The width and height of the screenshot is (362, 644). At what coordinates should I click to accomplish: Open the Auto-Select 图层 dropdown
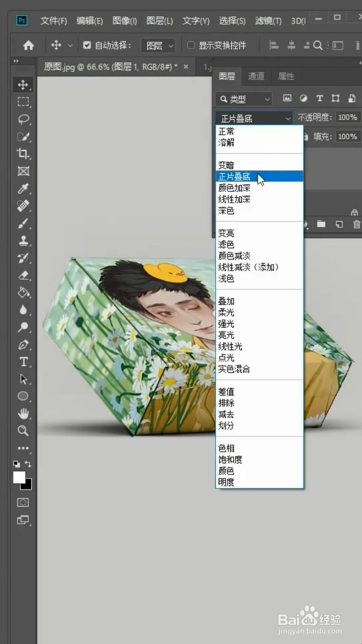pyautogui.click(x=158, y=45)
